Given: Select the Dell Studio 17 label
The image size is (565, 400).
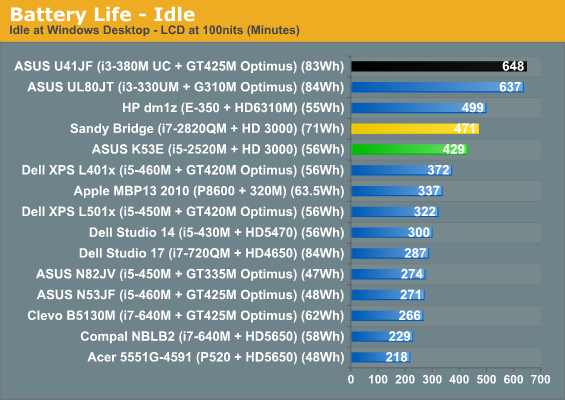Looking at the screenshot, I should (212, 253).
